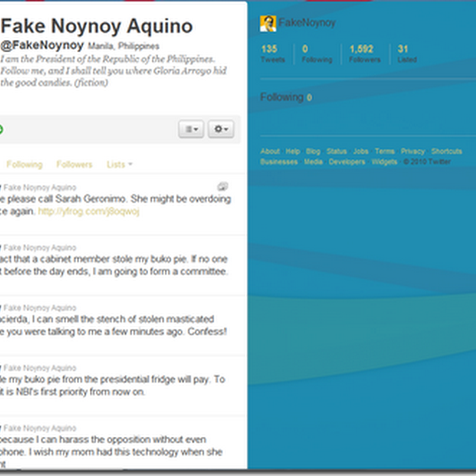Click author name on stolen masticated tweet
The width and height of the screenshot is (476, 476).
39,308
